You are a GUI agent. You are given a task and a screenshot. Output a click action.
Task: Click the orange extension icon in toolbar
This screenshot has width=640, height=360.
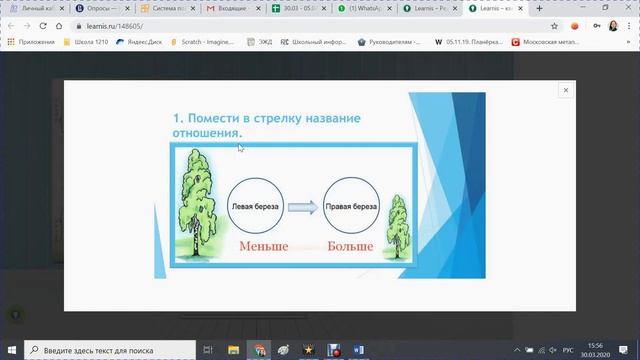575,26
